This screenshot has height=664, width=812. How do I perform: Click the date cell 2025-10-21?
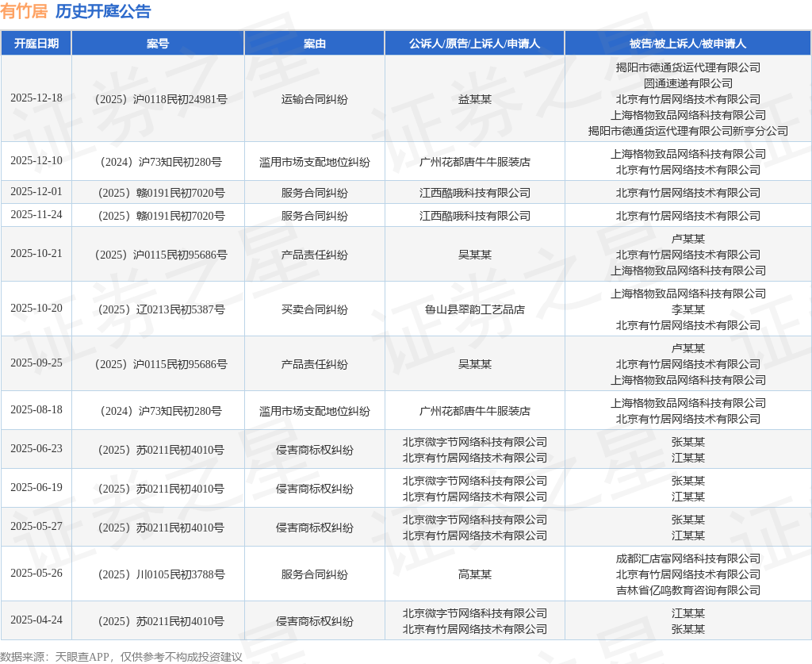36,253
